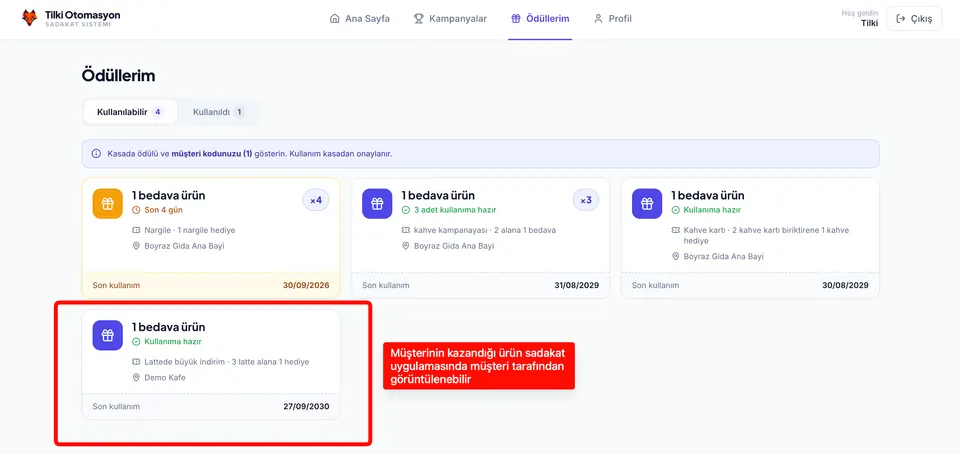Click the date 30/08/2029
This screenshot has width=960, height=454.
(x=846, y=285)
